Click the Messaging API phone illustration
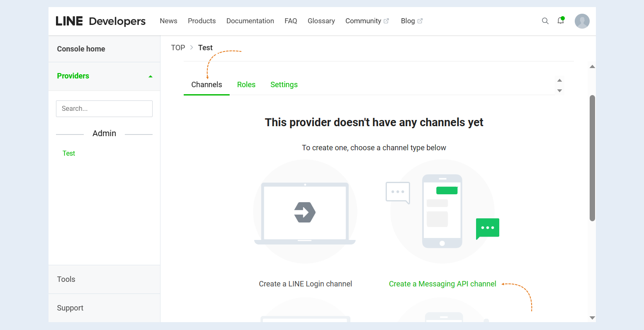Image resolution: width=644 pixels, height=330 pixels. (442, 212)
